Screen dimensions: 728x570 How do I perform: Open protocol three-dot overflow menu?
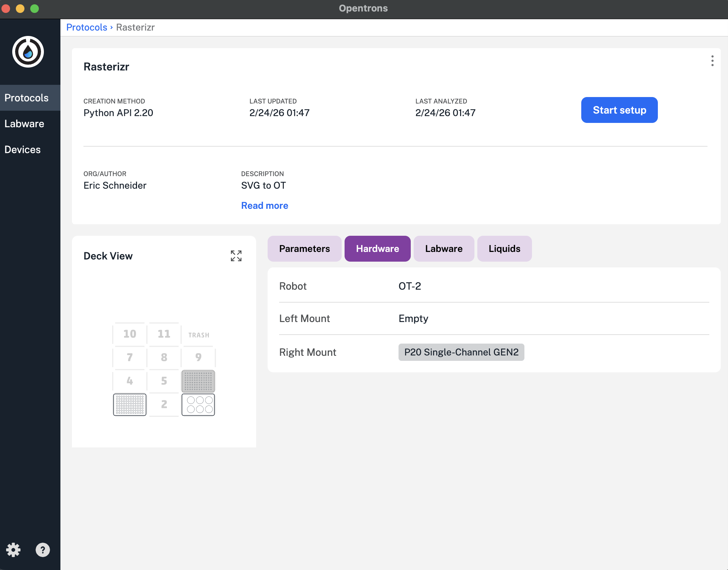tap(712, 61)
